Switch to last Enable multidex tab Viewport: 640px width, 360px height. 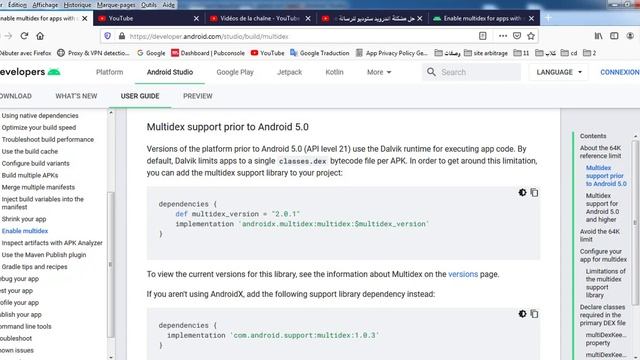[x=484, y=18]
